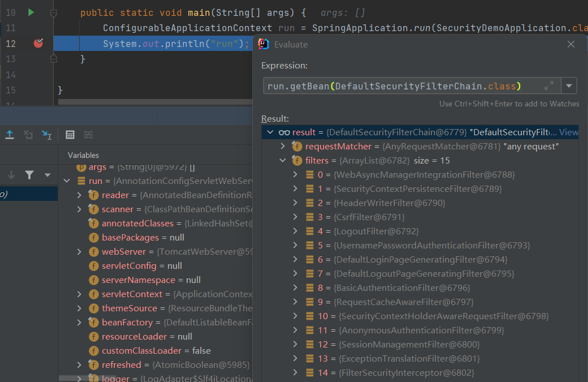Click the View link on result row

pyautogui.click(x=569, y=132)
